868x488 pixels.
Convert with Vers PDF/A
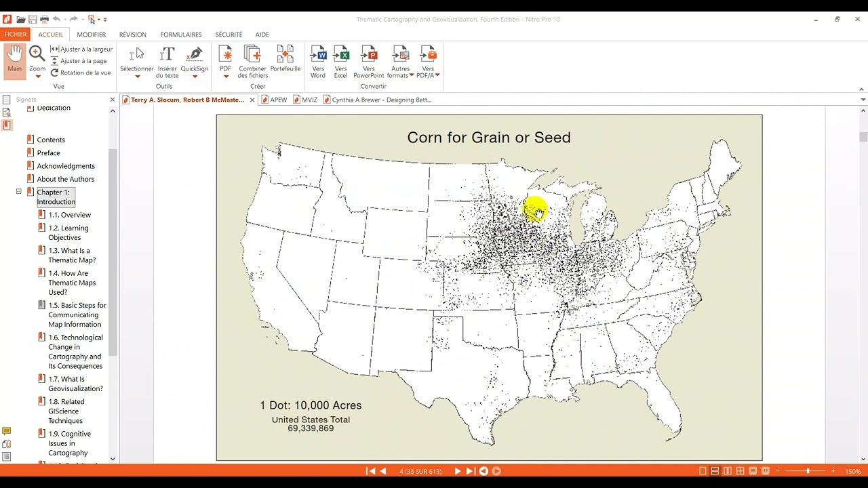pos(428,61)
